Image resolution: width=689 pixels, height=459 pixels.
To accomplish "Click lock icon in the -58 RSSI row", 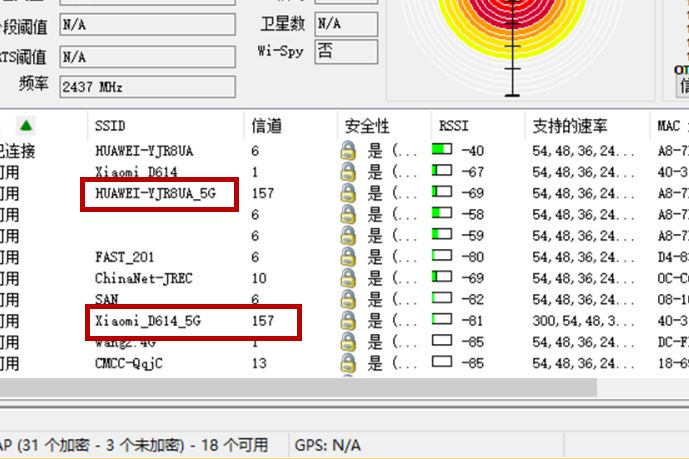I will [x=348, y=214].
